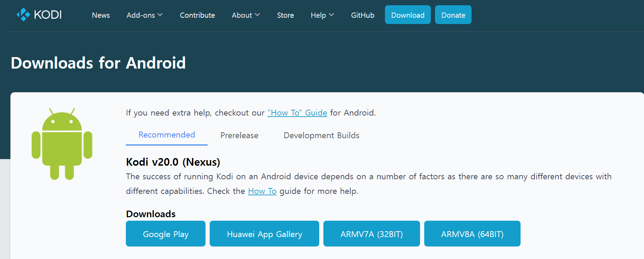Click the Huawei App Gallery button
The width and height of the screenshot is (644, 259).
264,234
